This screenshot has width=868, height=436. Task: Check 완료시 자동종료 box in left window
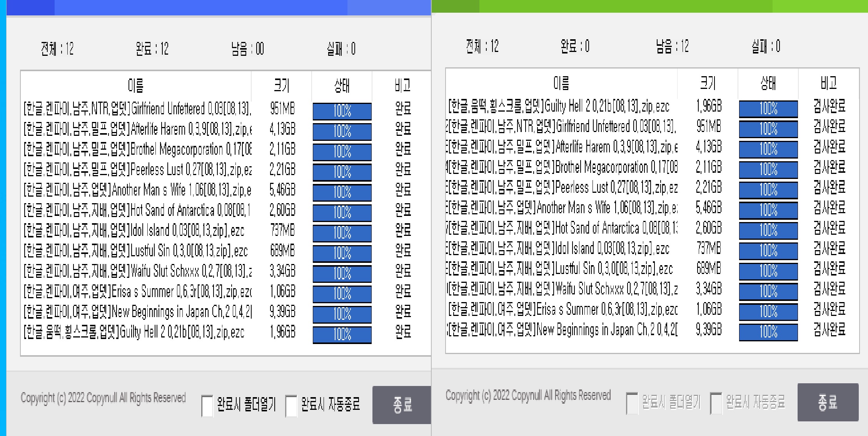(291, 406)
